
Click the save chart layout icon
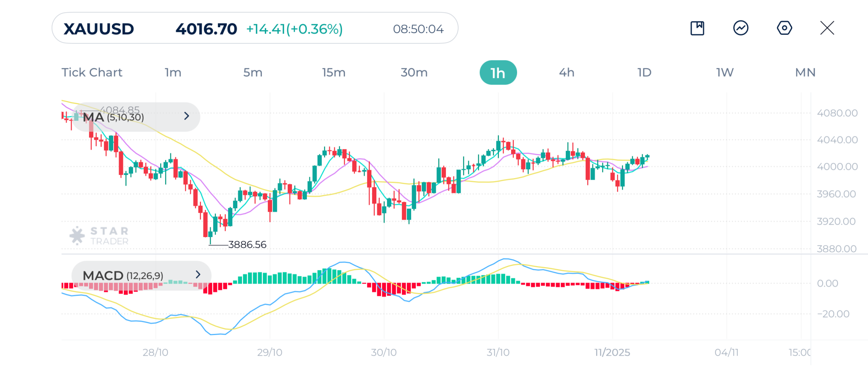point(697,28)
